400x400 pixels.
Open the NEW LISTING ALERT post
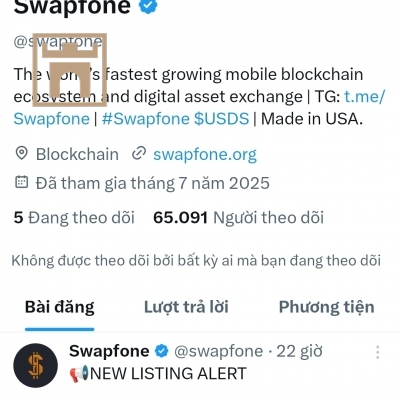pos(168,373)
